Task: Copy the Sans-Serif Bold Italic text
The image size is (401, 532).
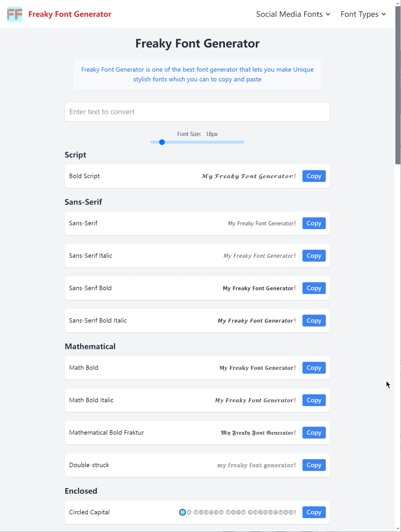Action: [x=314, y=321]
